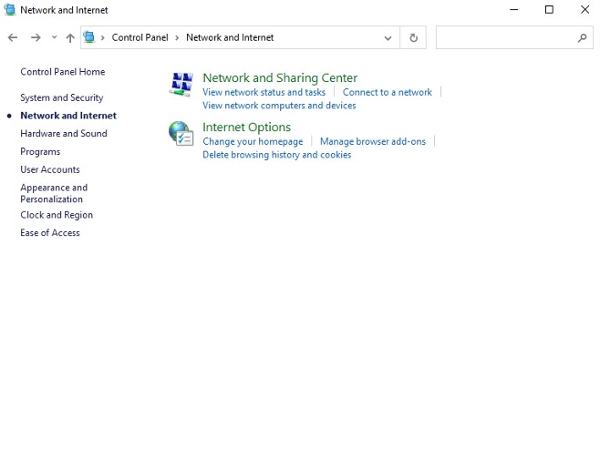600x469 pixels.
Task: Refresh the Network and Internet page
Action: coord(413,37)
